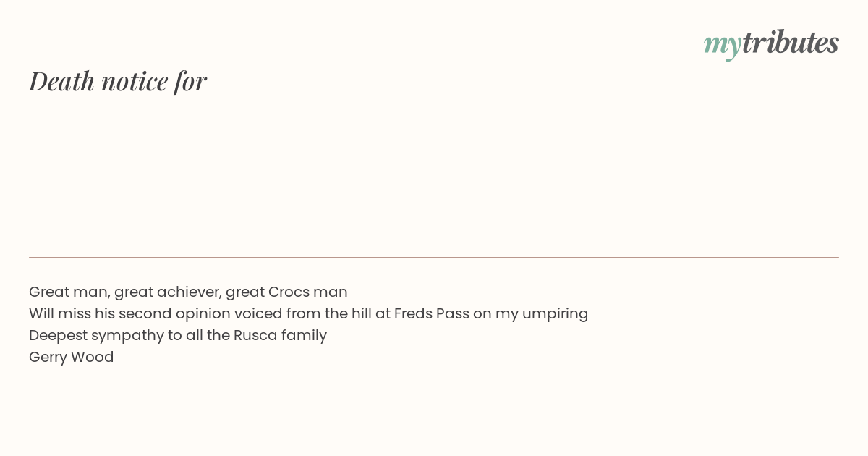Click the green 'my' in the logo
868x456 pixels.
point(722,45)
